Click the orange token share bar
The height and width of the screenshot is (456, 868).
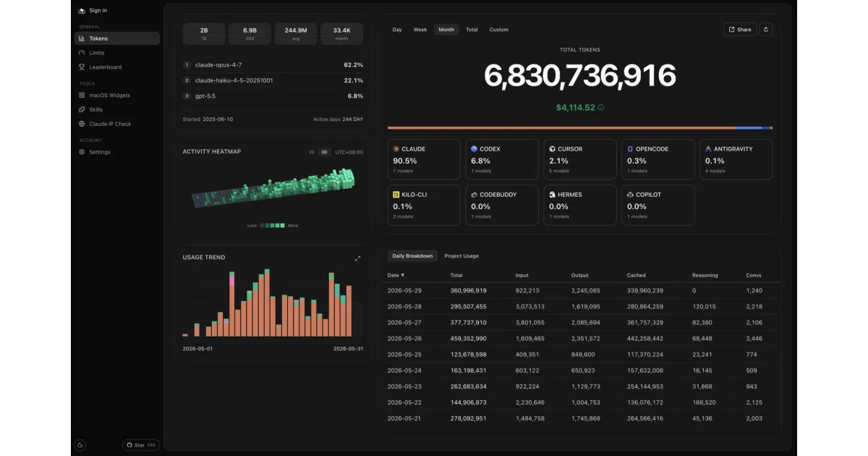point(562,128)
